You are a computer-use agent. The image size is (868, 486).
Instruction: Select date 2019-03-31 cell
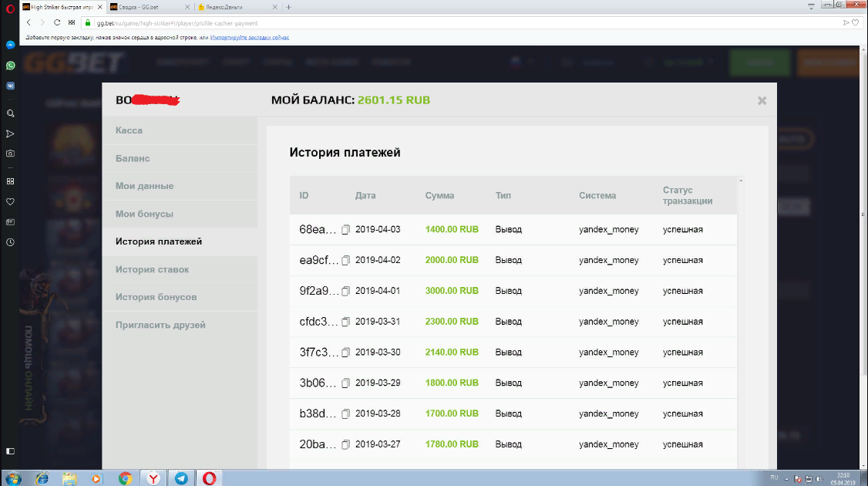click(x=378, y=322)
